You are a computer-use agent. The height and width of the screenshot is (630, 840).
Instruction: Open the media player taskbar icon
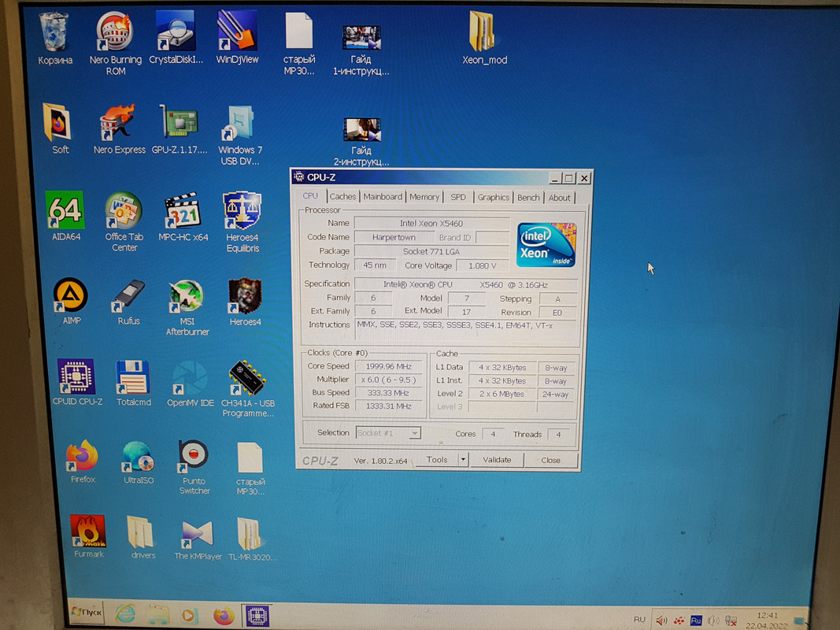pos(189,615)
